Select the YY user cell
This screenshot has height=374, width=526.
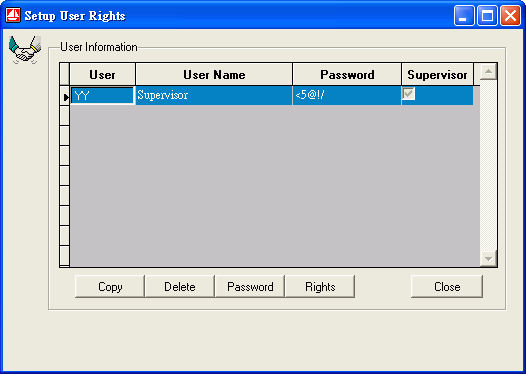(x=102, y=96)
